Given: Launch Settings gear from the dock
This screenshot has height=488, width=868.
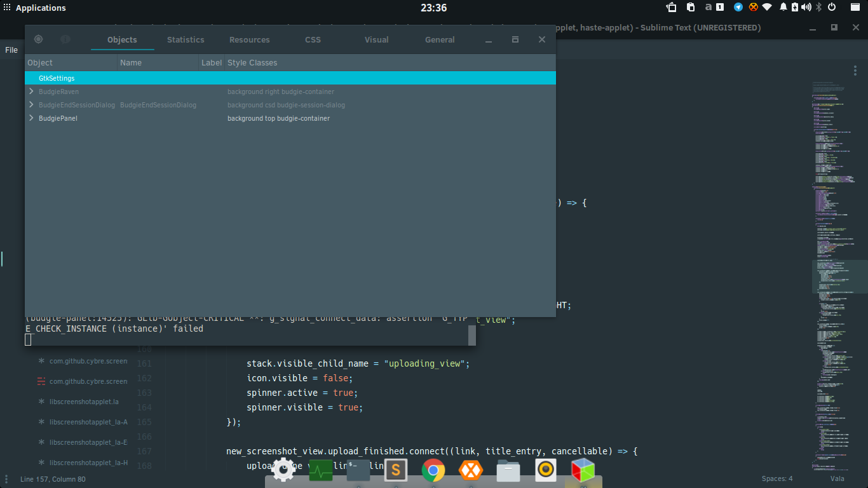Looking at the screenshot, I should coord(283,471).
